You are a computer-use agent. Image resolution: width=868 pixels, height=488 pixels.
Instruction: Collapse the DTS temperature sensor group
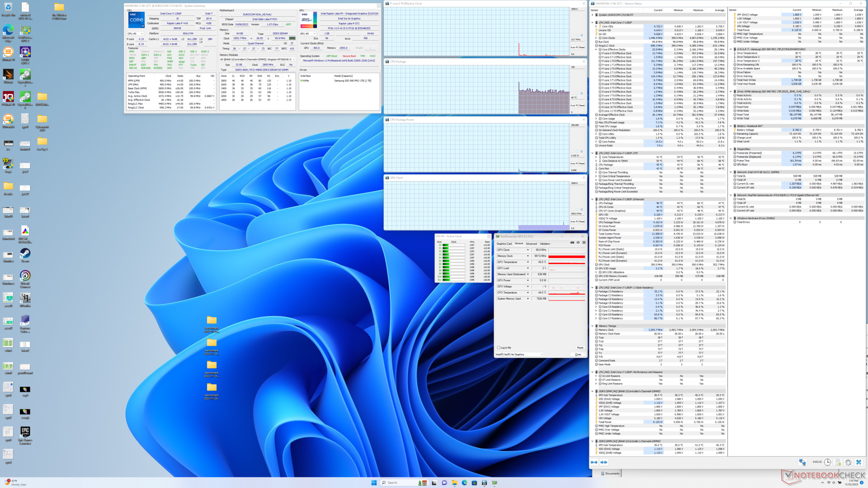click(593, 153)
